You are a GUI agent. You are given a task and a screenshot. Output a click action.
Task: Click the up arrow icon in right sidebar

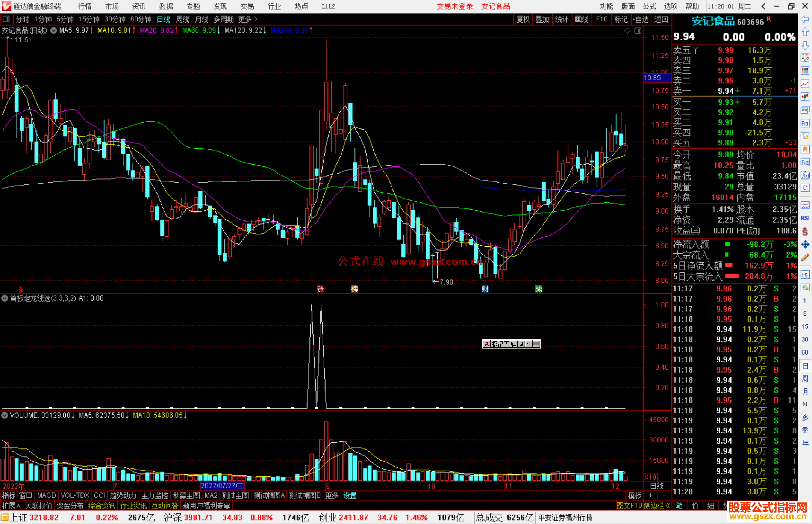[805, 32]
